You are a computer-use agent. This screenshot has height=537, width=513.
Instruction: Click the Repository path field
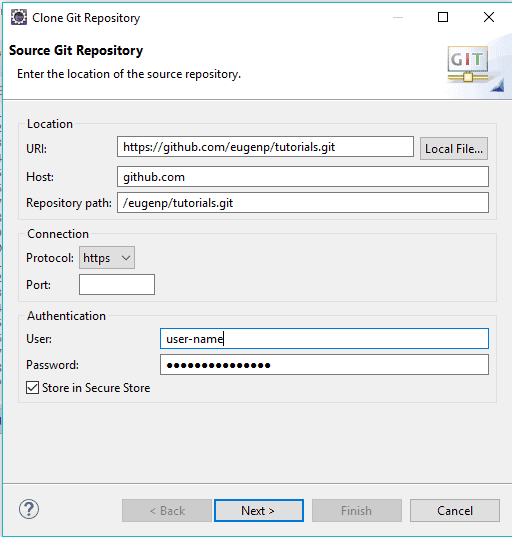303,203
